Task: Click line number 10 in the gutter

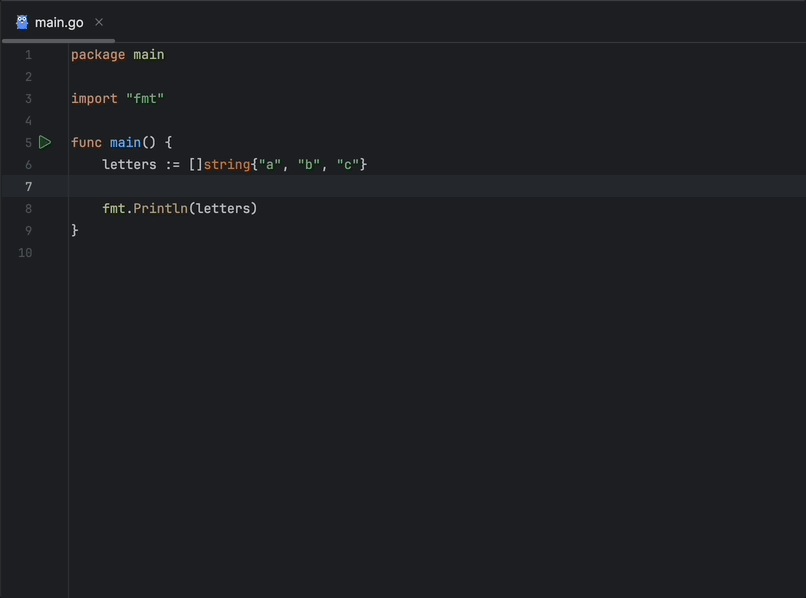Action: click(x=25, y=253)
